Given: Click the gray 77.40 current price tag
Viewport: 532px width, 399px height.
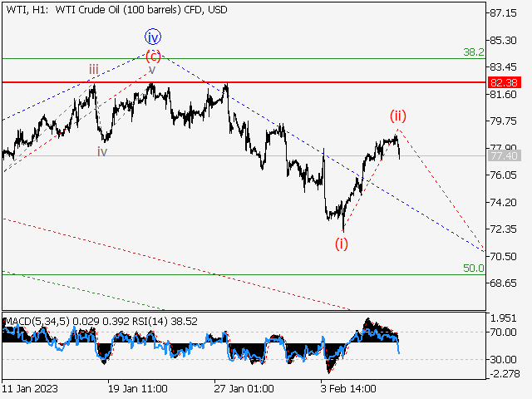Looking at the screenshot, I should 504,156.
